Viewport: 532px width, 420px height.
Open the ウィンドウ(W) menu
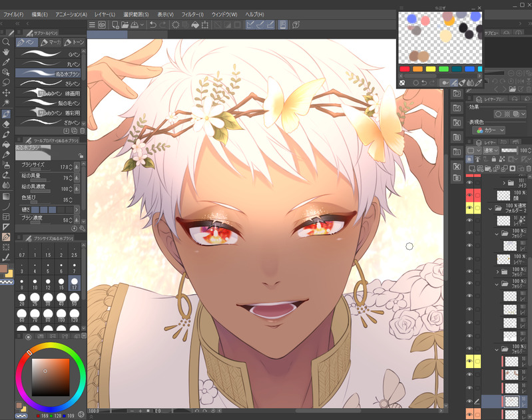click(x=224, y=15)
